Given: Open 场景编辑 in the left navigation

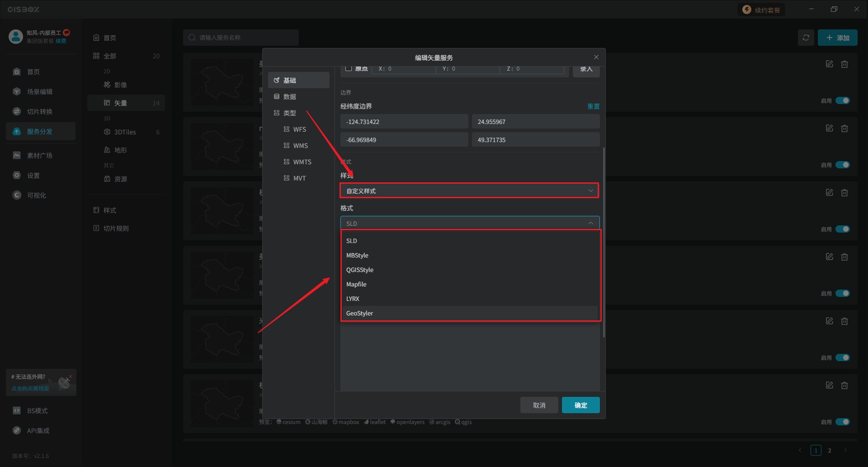Looking at the screenshot, I should coord(39,92).
